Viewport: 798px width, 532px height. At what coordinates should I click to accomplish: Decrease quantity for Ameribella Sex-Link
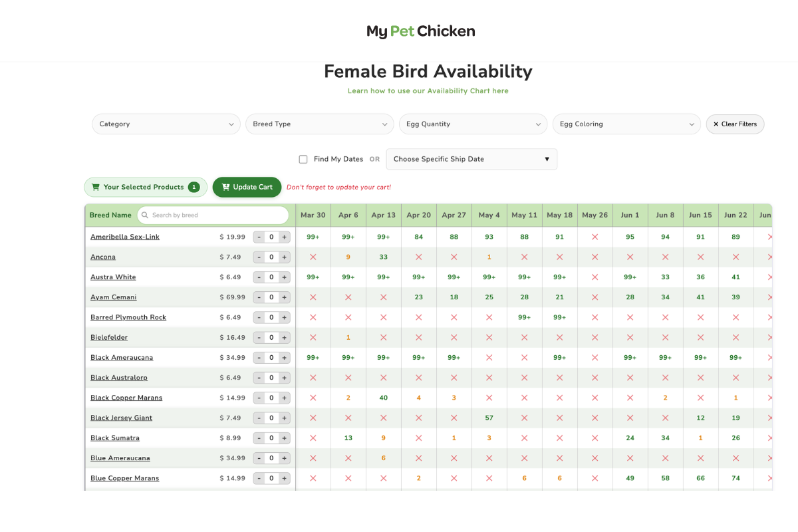[259, 237]
